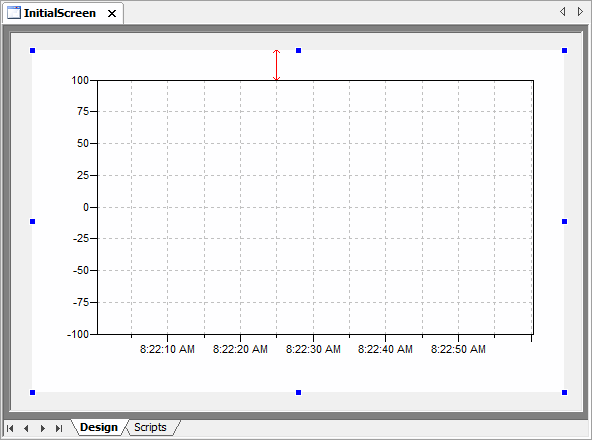The height and width of the screenshot is (440, 592).
Task: Go to next sheet tab
Action: [x=43, y=428]
